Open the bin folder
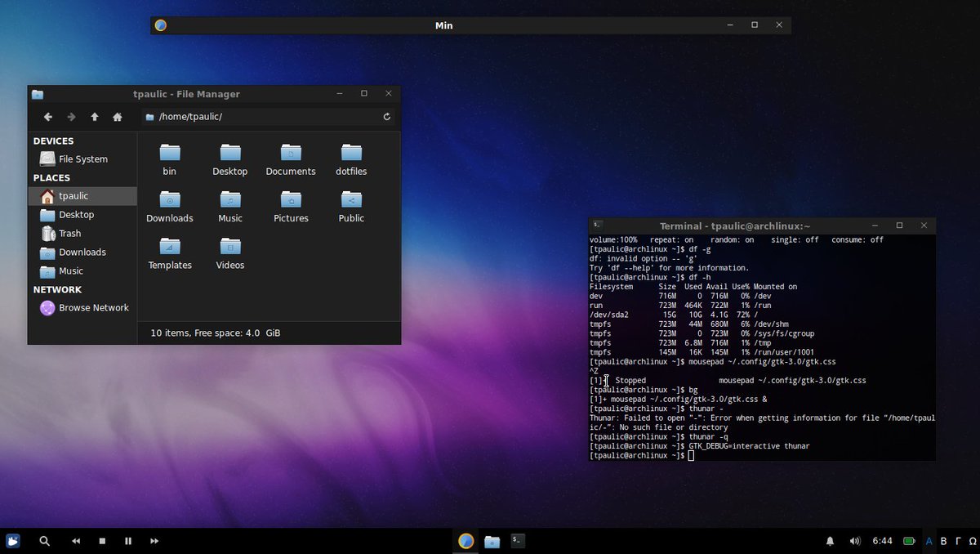 pyautogui.click(x=170, y=159)
